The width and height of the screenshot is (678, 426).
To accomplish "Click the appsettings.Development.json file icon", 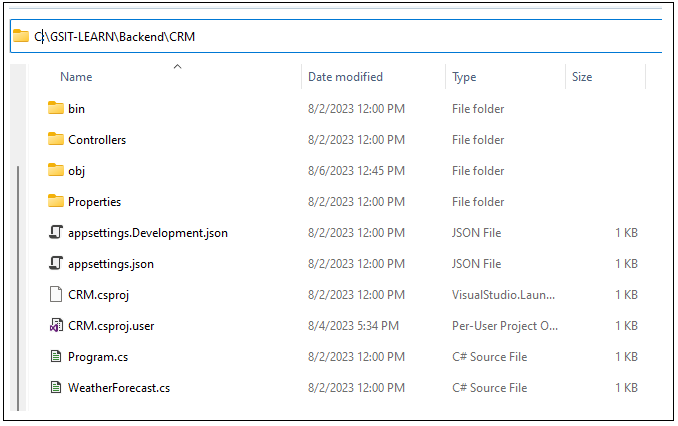I will [x=55, y=233].
